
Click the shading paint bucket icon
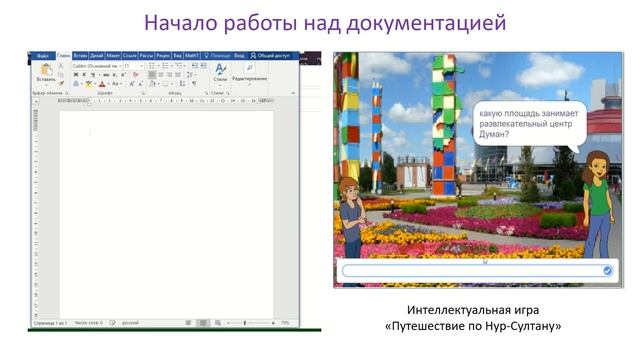[x=152, y=84]
